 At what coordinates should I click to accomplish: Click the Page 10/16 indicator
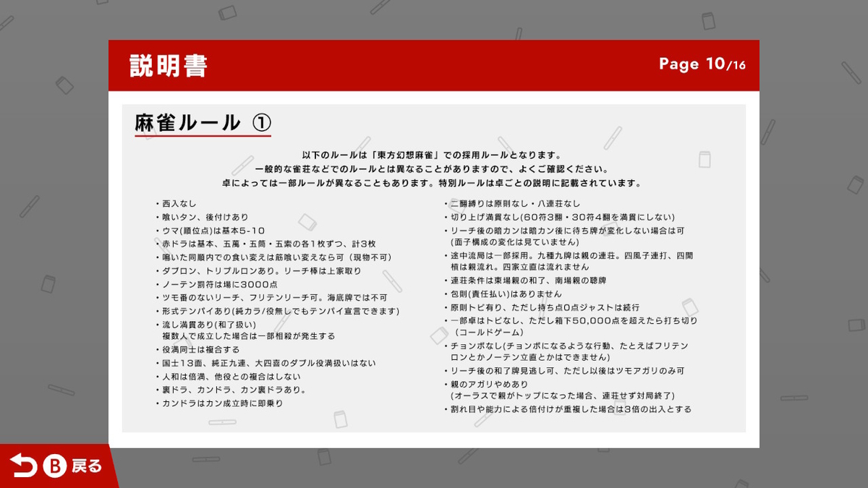click(x=702, y=64)
